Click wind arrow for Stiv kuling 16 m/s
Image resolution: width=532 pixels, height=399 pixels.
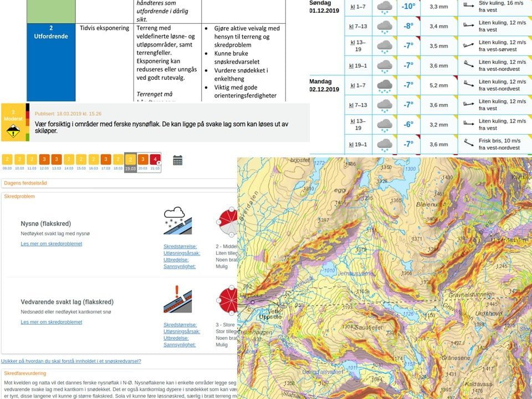pyautogui.click(x=469, y=5)
